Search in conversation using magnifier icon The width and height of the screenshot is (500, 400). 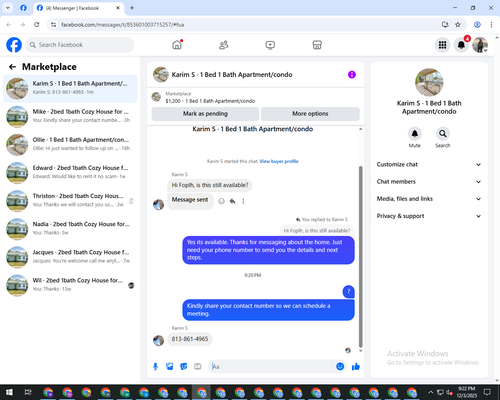tap(443, 134)
